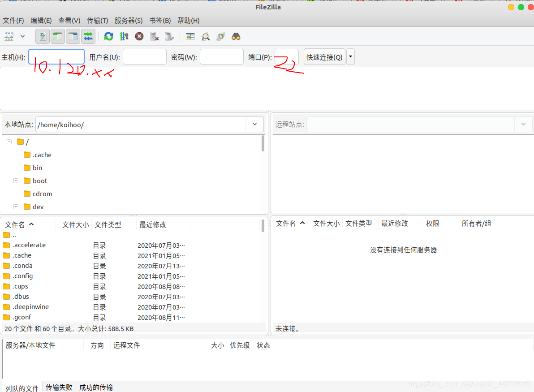Image resolution: width=534 pixels, height=392 pixels.
Task: Toggle remote directory tree display
Action: (73, 36)
